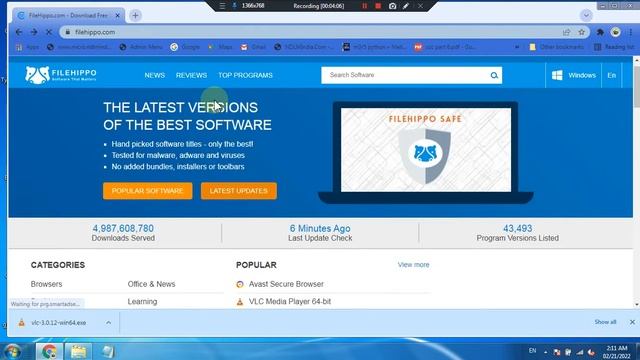Open Avast Secure Browser link
640x360 pixels.
(286, 284)
